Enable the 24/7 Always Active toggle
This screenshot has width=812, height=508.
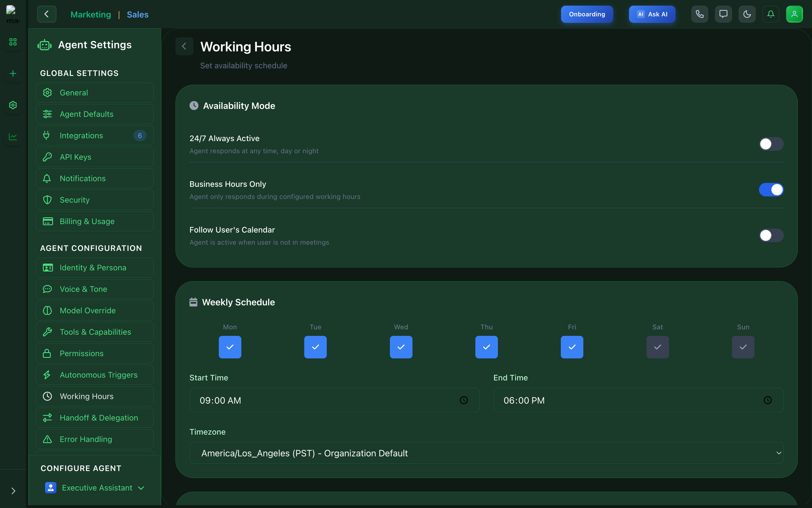pos(771,144)
